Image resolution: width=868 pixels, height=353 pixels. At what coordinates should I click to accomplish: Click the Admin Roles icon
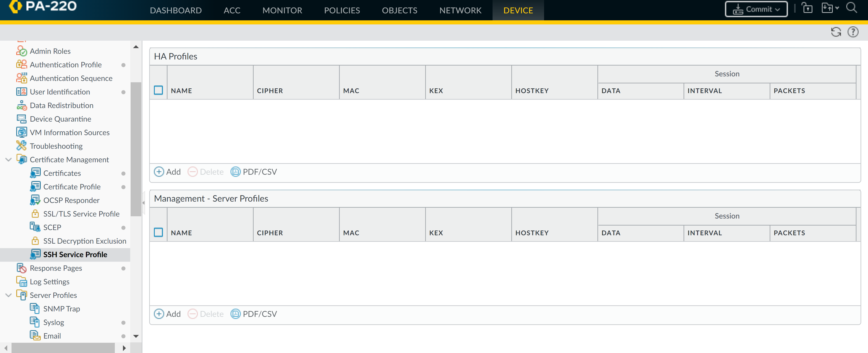pos(21,51)
